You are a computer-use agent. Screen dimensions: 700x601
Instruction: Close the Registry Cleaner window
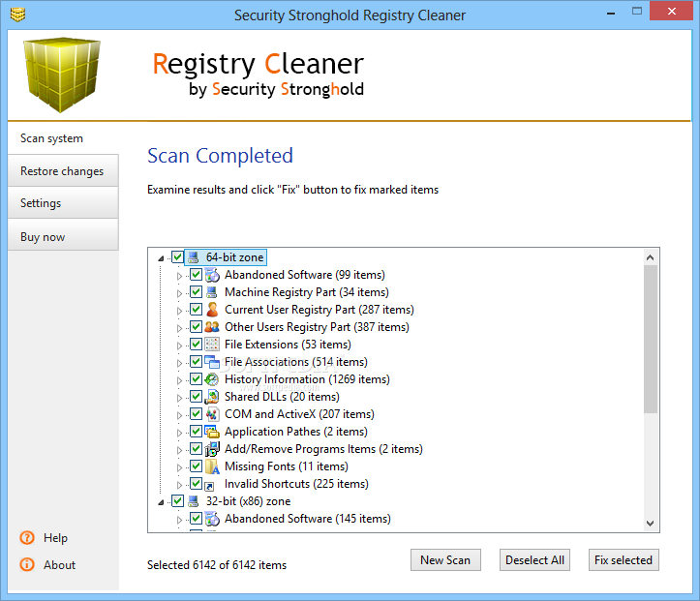pos(671,12)
